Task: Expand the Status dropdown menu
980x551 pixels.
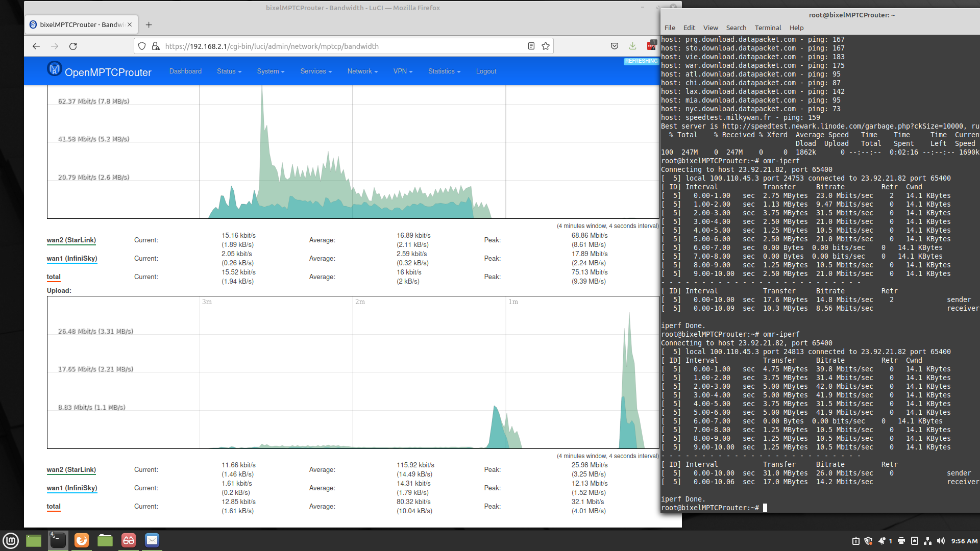Action: (x=229, y=71)
